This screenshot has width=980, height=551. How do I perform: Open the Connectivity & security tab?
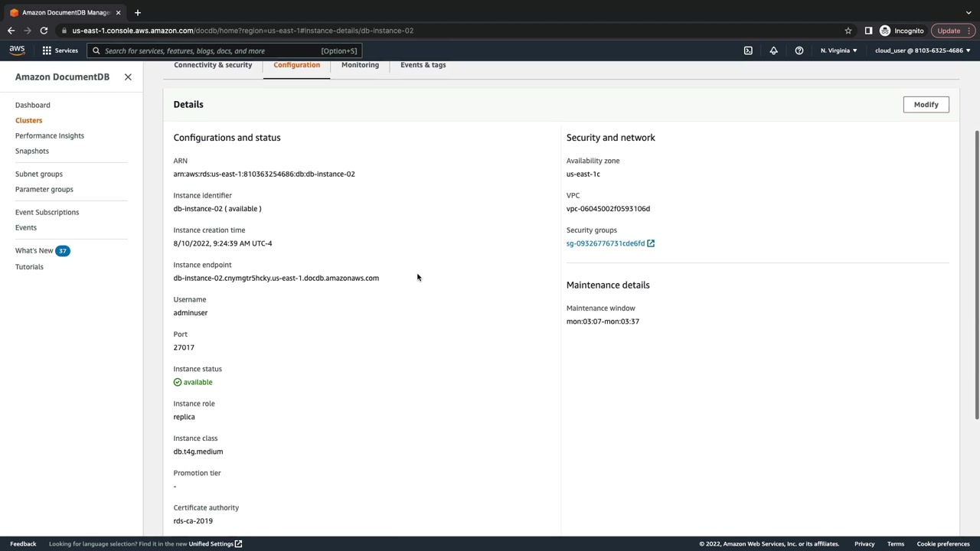(x=213, y=65)
